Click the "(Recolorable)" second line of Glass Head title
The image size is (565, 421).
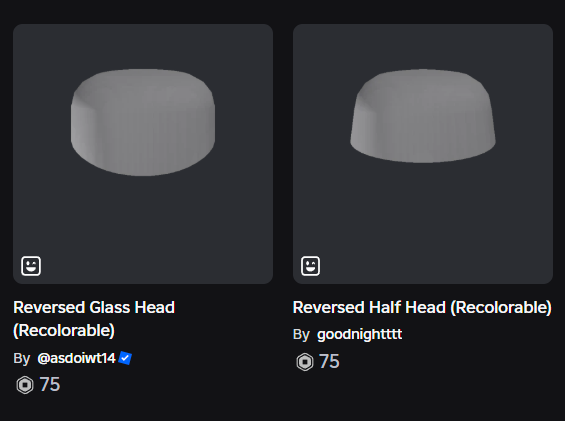[x=64, y=331]
